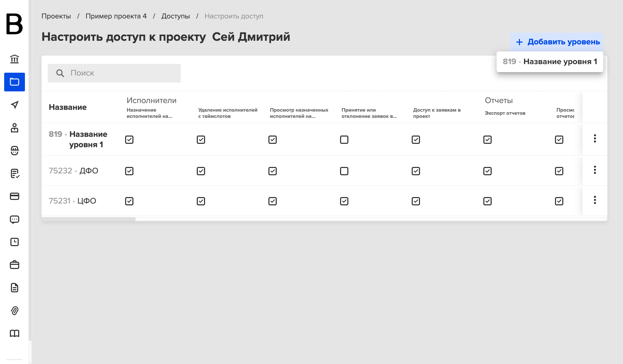Open three-dot menu for ЦФО row

tap(595, 200)
